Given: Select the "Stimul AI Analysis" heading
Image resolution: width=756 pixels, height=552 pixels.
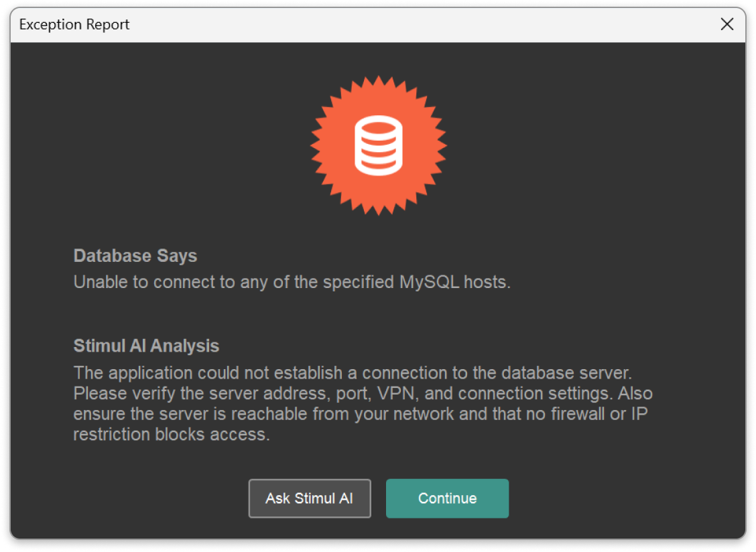Looking at the screenshot, I should coord(146,346).
